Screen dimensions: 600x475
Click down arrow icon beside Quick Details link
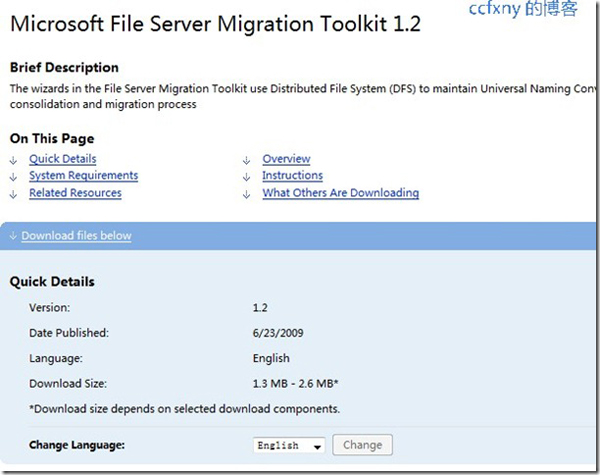(13, 160)
